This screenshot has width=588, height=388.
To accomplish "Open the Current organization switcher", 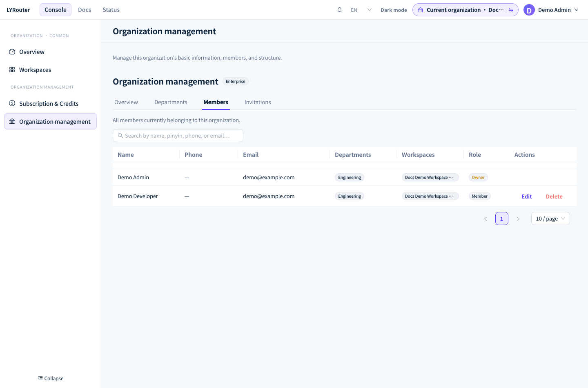I will click(x=465, y=10).
